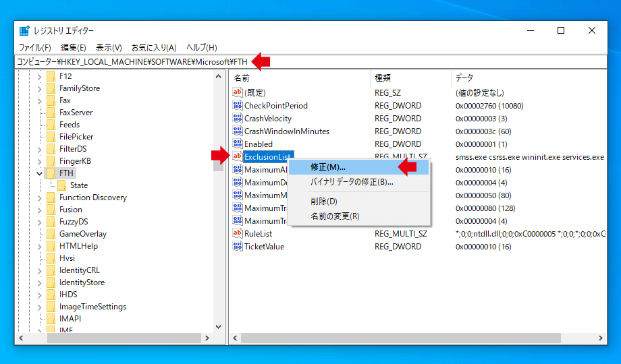This screenshot has width=621, height=364.
Task: Click tree pane scroll right arrow
Action: 207,338
